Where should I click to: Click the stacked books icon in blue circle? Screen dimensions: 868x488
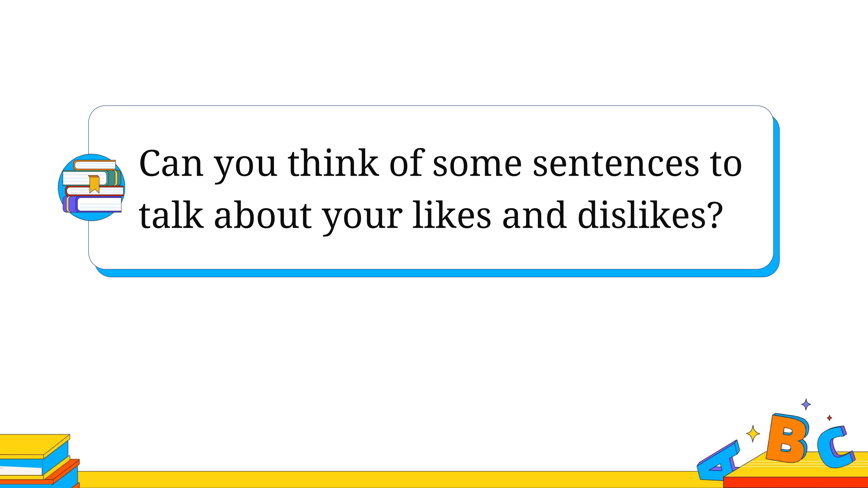(x=92, y=187)
